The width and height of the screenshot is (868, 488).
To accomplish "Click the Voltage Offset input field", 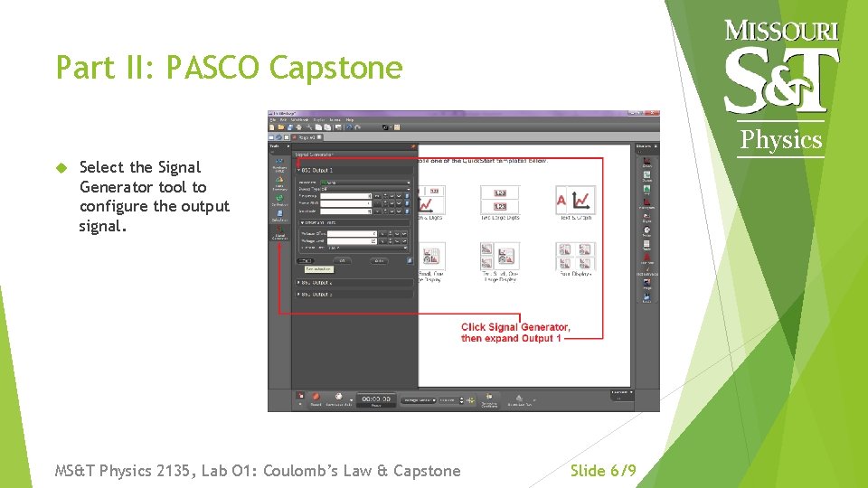I will coord(352,234).
